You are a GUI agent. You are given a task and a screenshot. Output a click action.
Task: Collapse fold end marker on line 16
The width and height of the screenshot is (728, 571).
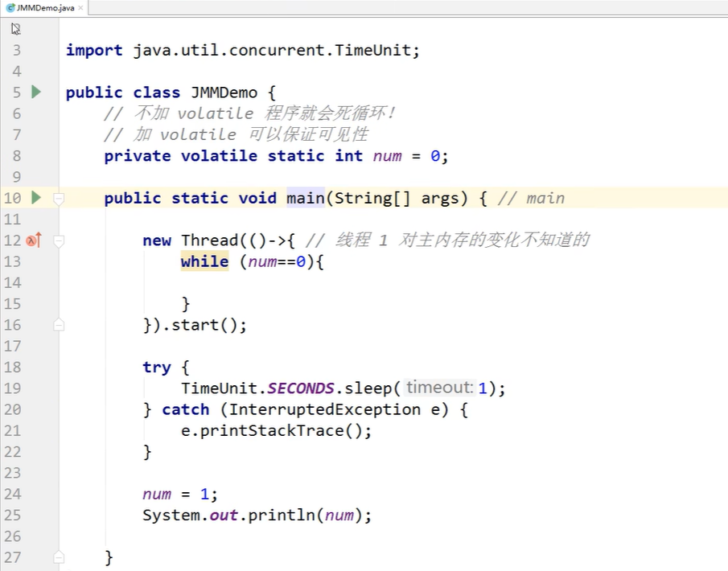click(x=59, y=325)
